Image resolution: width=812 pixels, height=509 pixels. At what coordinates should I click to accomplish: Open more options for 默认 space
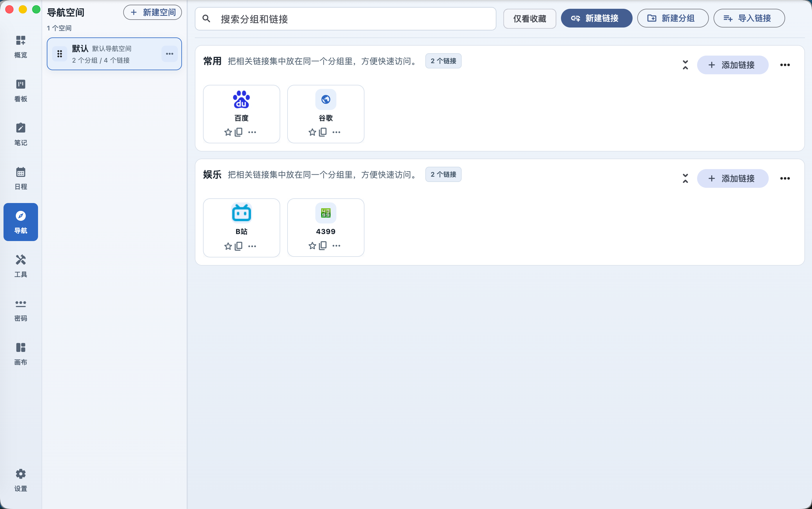tap(170, 54)
